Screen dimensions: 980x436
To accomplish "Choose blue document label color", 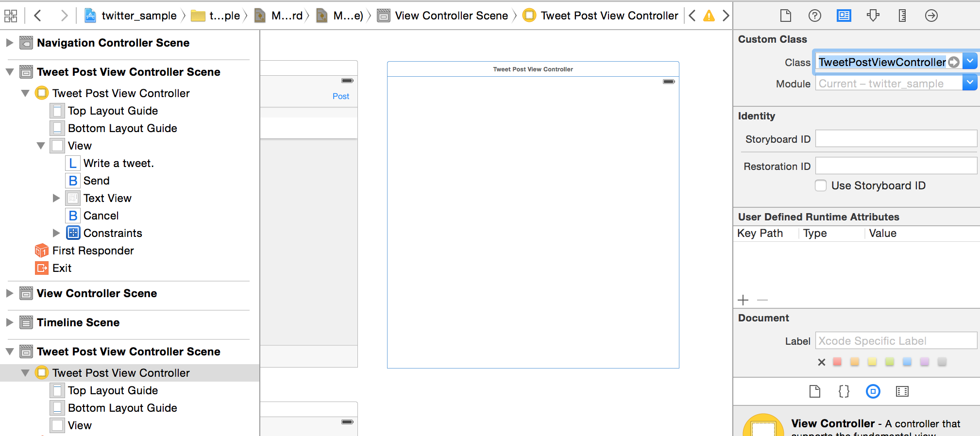I will (907, 362).
